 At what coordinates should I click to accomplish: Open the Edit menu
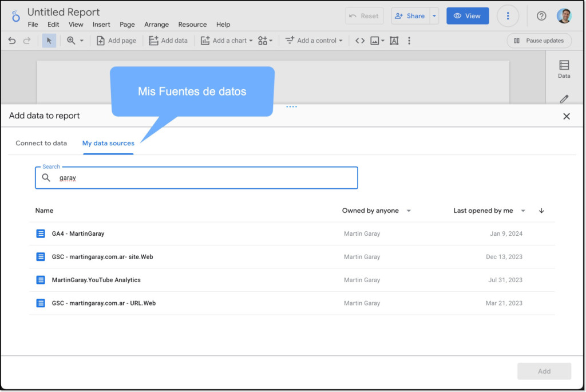pyautogui.click(x=53, y=25)
